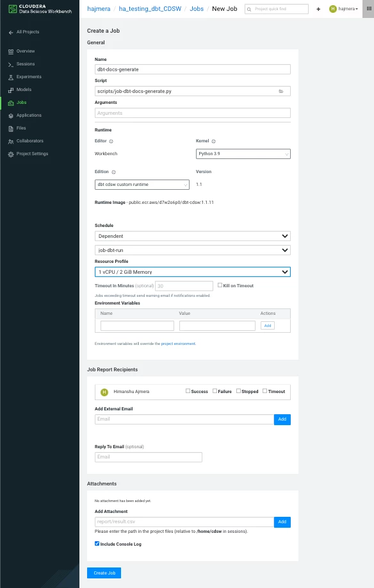
Task: Click All Projects in sidebar
Action: [x=28, y=32]
